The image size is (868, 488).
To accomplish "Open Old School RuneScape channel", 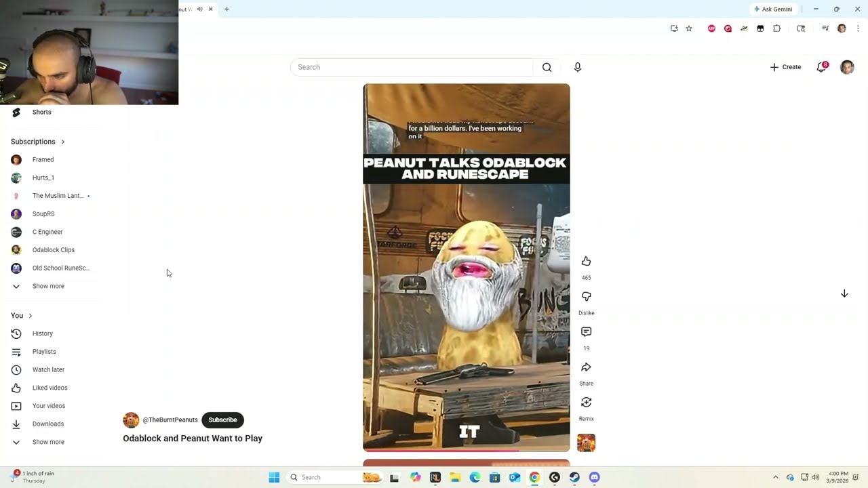I will (x=61, y=268).
